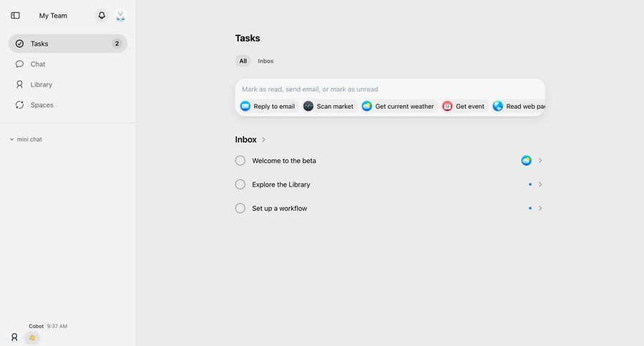Click the Reply to email action icon
The width and height of the screenshot is (644, 346).
point(245,107)
